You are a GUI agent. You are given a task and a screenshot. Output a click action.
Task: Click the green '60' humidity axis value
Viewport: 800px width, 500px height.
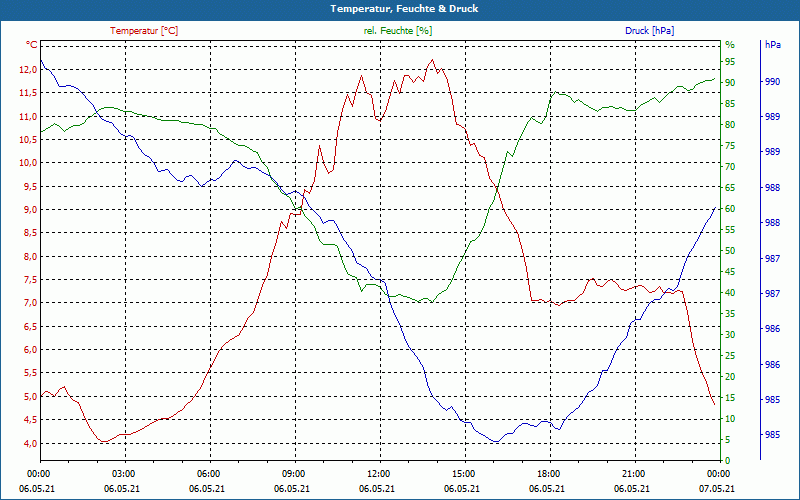[730, 209]
